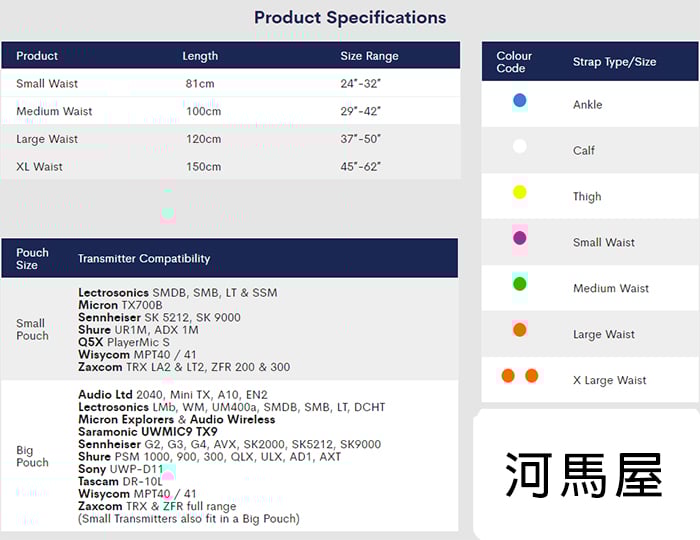
Task: Click the Q5X PlayerMic S line
Action: [124, 343]
